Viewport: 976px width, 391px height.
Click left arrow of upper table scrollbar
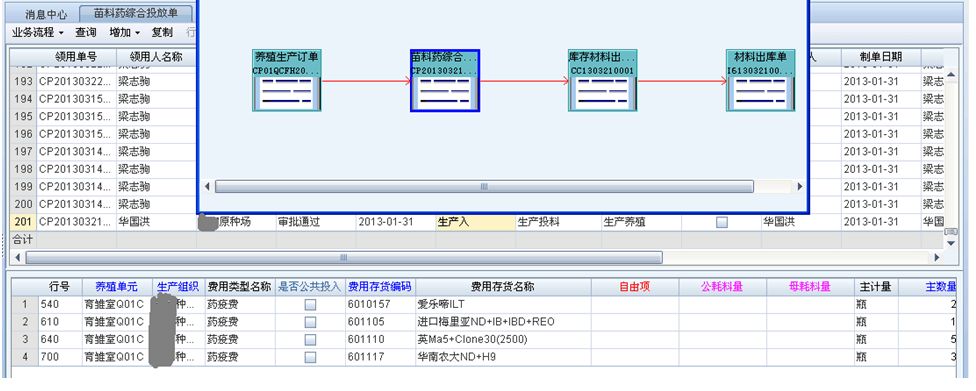(x=17, y=257)
